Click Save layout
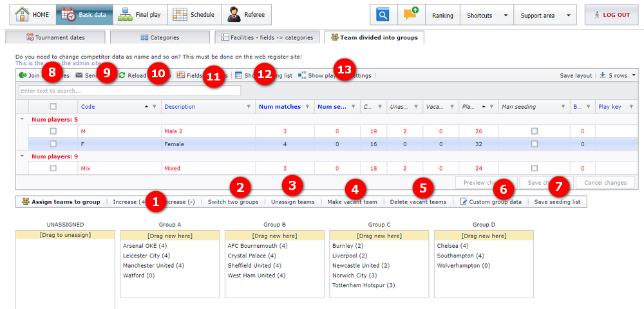 pos(576,75)
